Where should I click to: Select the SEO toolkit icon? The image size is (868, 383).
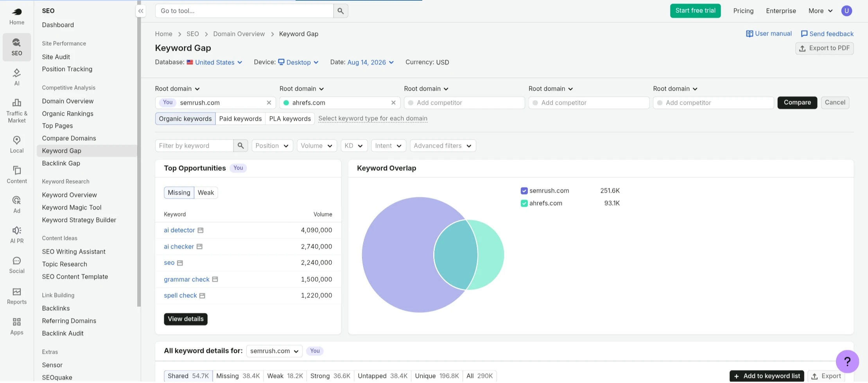pos(17,47)
